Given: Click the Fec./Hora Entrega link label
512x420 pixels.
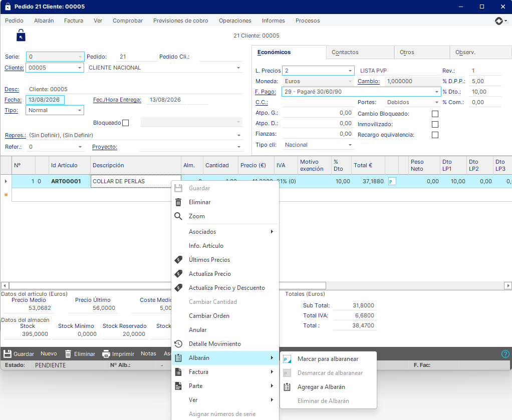Looking at the screenshot, I should coord(117,100).
